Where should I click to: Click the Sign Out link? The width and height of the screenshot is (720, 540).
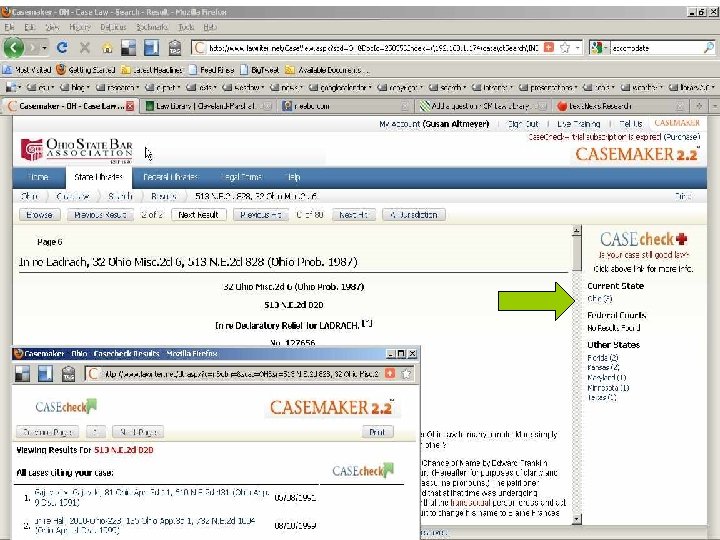(523, 124)
